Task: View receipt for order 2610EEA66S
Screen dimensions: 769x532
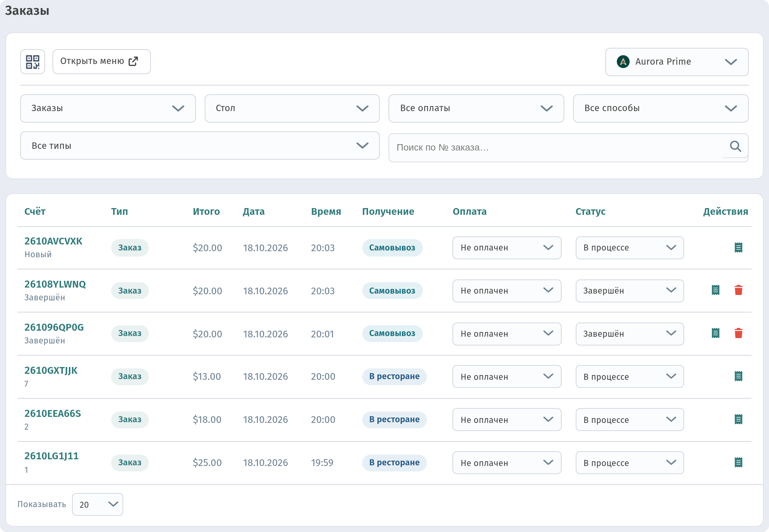Action: click(x=738, y=419)
